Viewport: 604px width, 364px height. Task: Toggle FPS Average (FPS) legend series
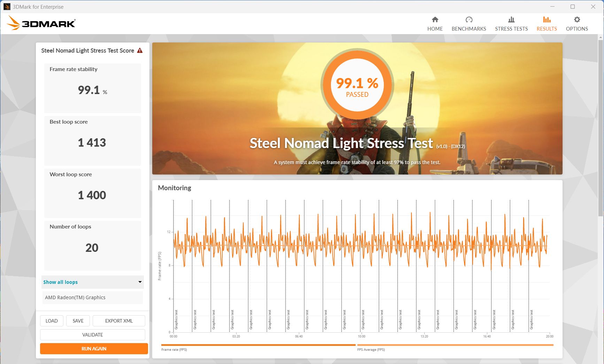pos(371,349)
